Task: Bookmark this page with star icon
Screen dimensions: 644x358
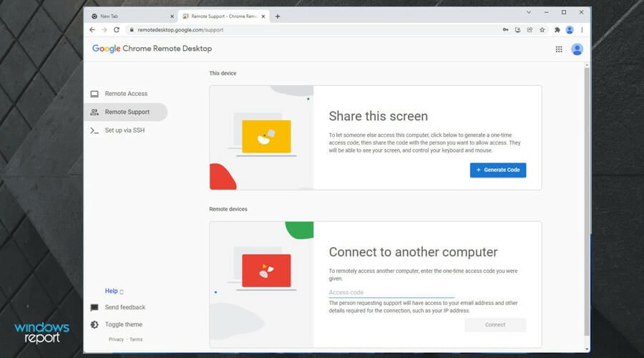Action: click(x=542, y=29)
